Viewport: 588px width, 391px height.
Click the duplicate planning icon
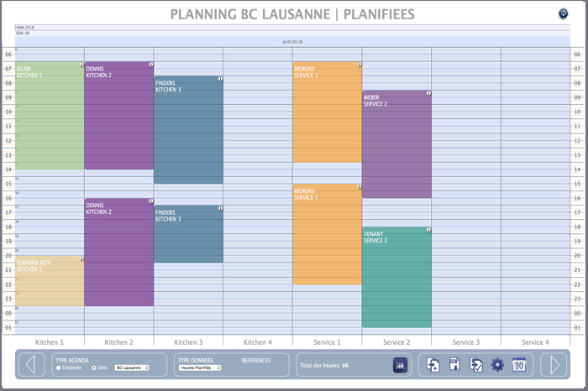(x=433, y=364)
